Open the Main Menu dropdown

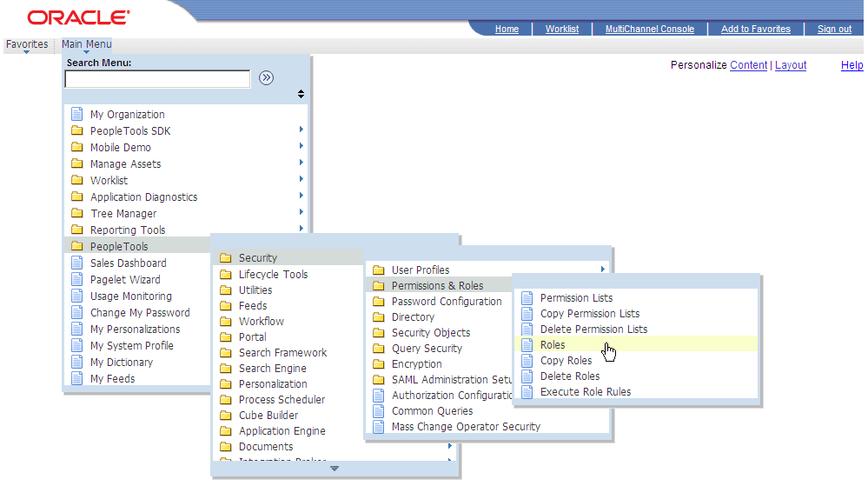86,45
